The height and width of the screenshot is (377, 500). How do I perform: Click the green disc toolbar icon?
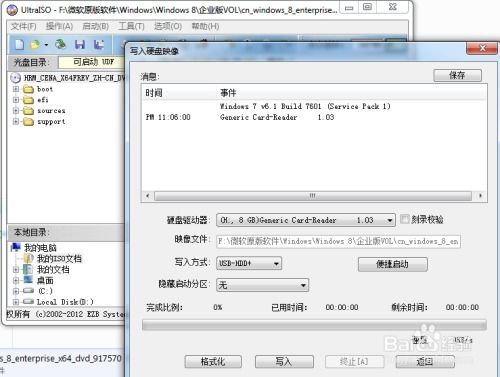click(60, 44)
